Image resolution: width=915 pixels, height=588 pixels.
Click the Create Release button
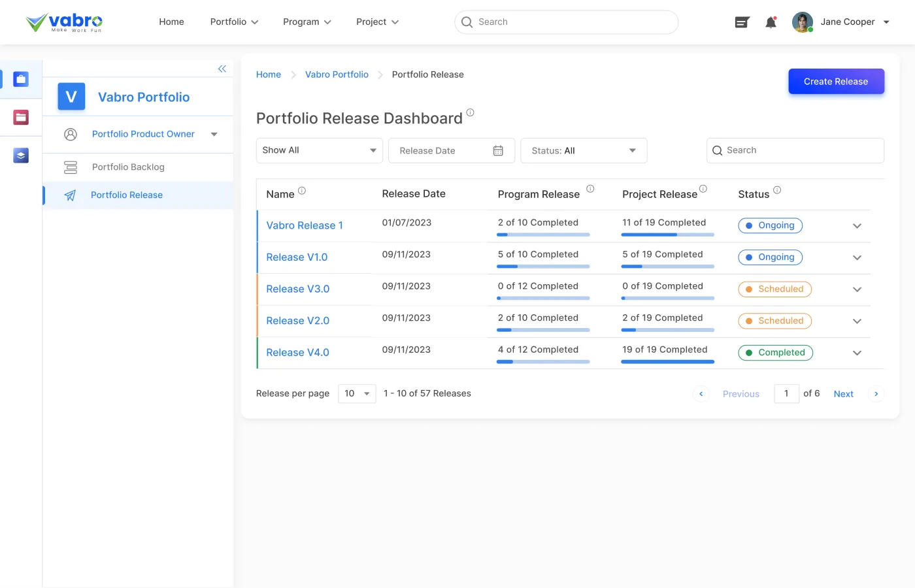click(x=836, y=81)
